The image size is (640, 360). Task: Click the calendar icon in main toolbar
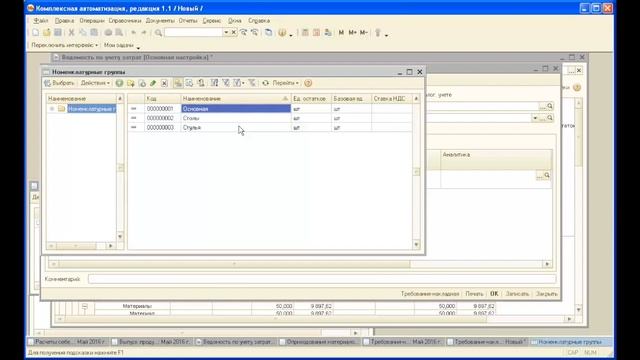[x=316, y=32]
